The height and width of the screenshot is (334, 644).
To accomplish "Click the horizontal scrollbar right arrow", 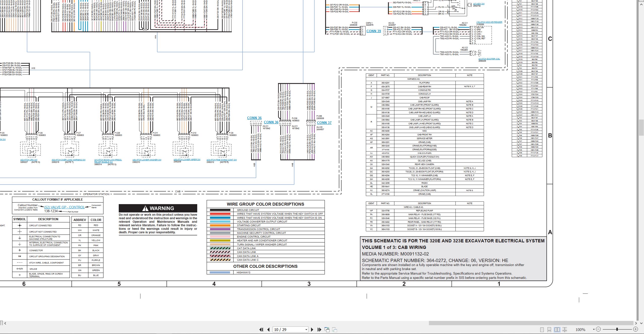I will 636,323.
